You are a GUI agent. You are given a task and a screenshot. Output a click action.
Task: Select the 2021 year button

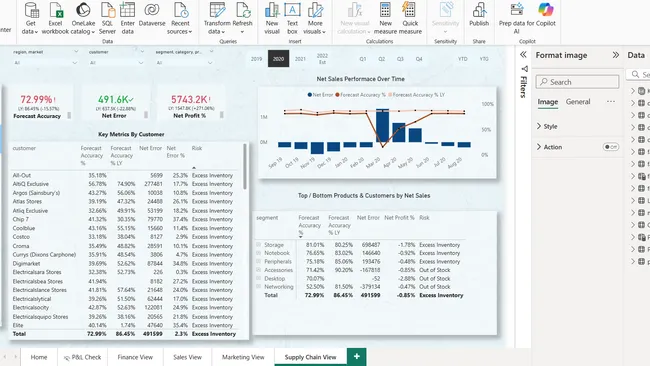pos(301,59)
